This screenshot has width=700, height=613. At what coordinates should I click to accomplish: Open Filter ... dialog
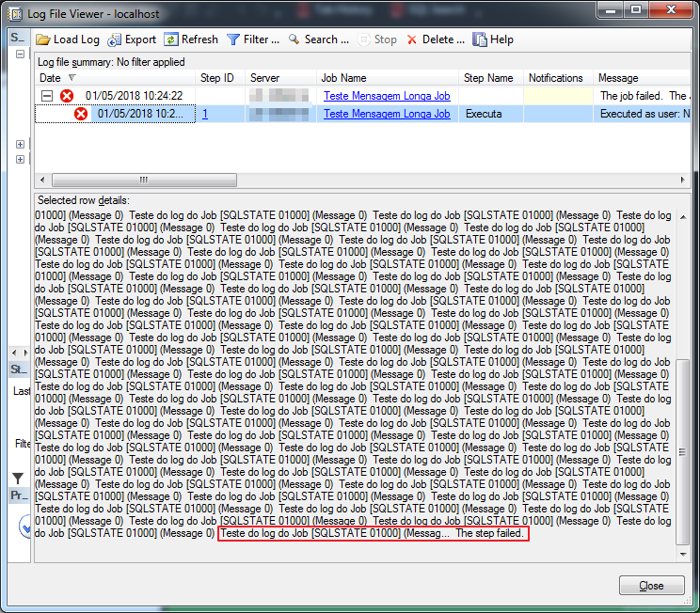[x=262, y=39]
